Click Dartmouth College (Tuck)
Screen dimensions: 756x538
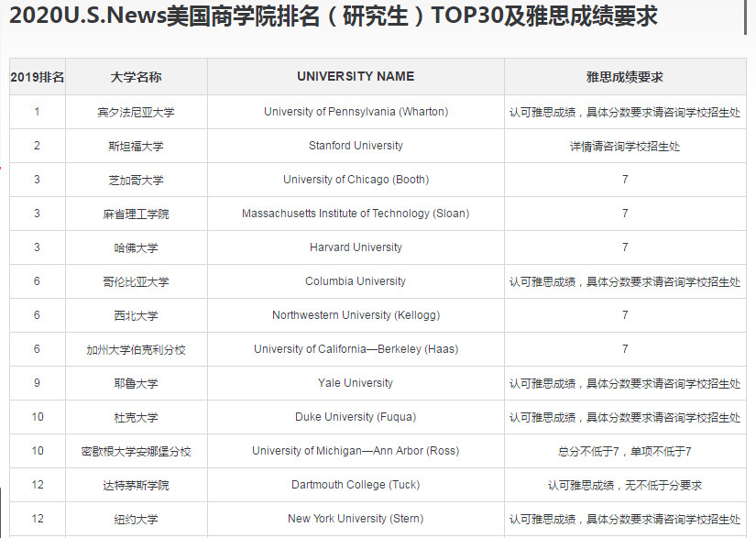pyautogui.click(x=356, y=485)
